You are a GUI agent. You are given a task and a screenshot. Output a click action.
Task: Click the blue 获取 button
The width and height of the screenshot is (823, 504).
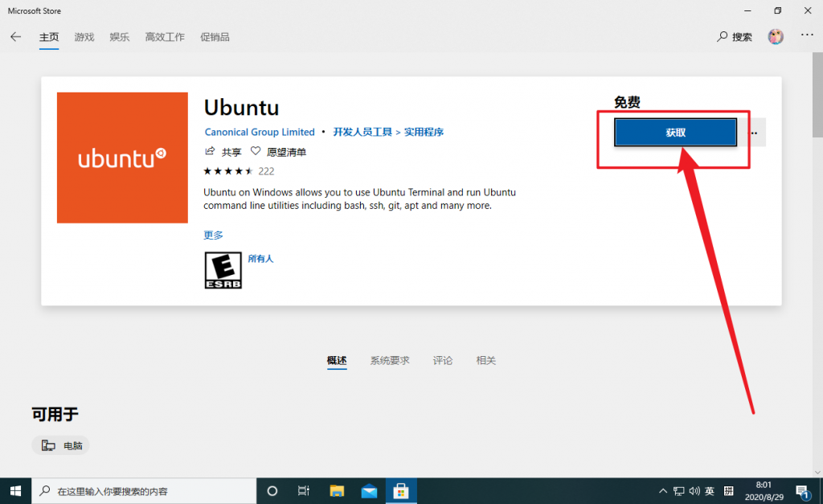675,133
